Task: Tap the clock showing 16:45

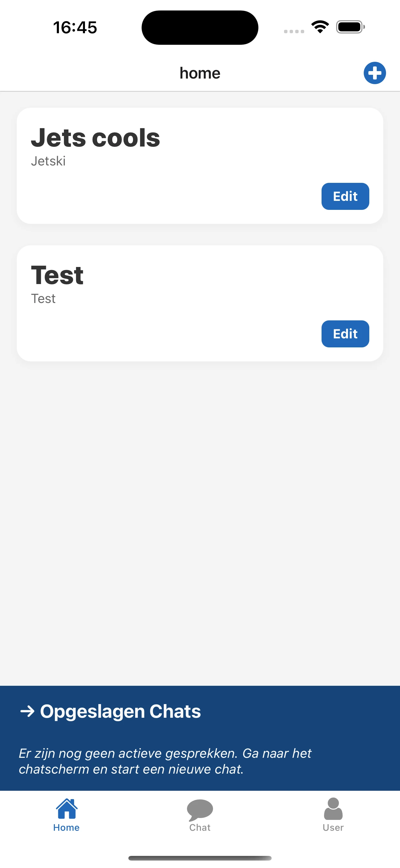Action: (75, 28)
